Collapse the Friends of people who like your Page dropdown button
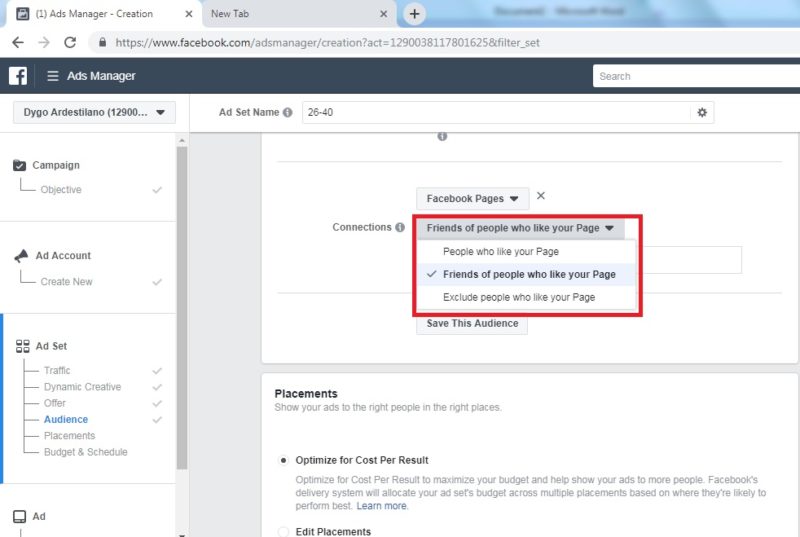 (520, 228)
